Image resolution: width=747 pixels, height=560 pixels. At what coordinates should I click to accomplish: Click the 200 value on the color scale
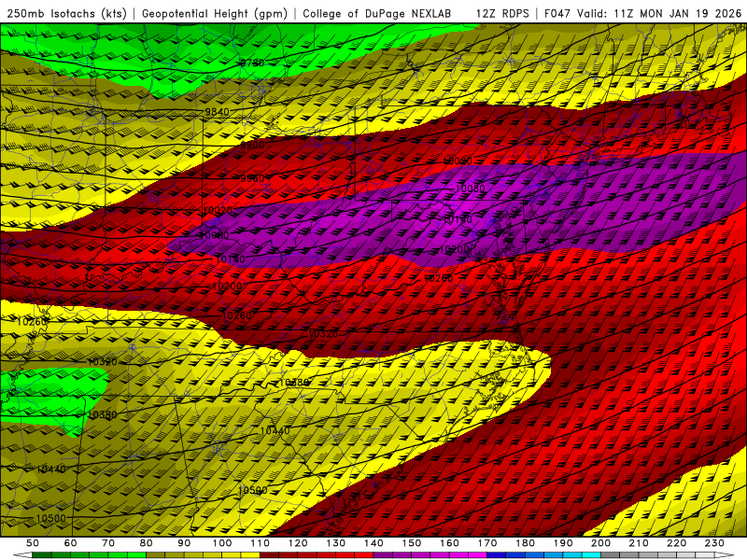click(600, 543)
